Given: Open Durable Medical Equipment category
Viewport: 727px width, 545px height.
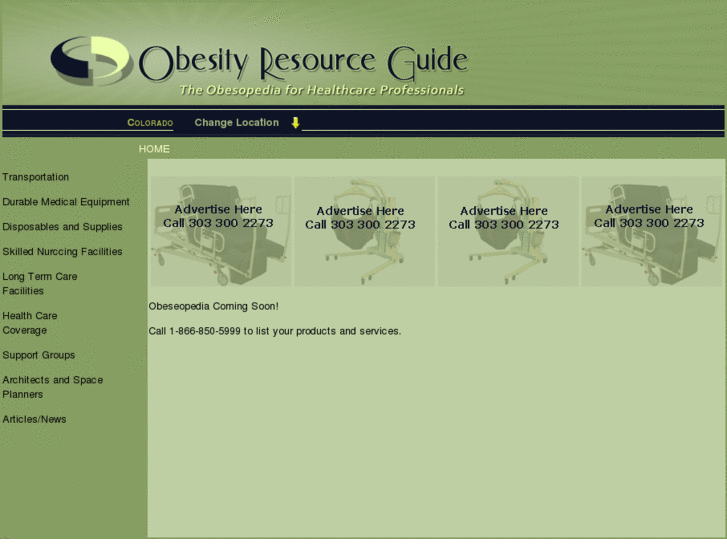Looking at the screenshot, I should pos(66,202).
